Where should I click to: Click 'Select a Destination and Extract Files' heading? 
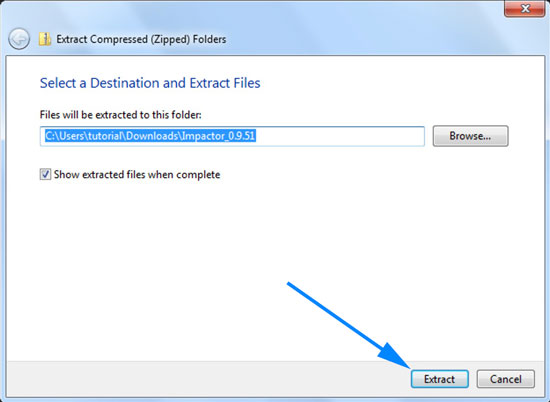click(150, 83)
